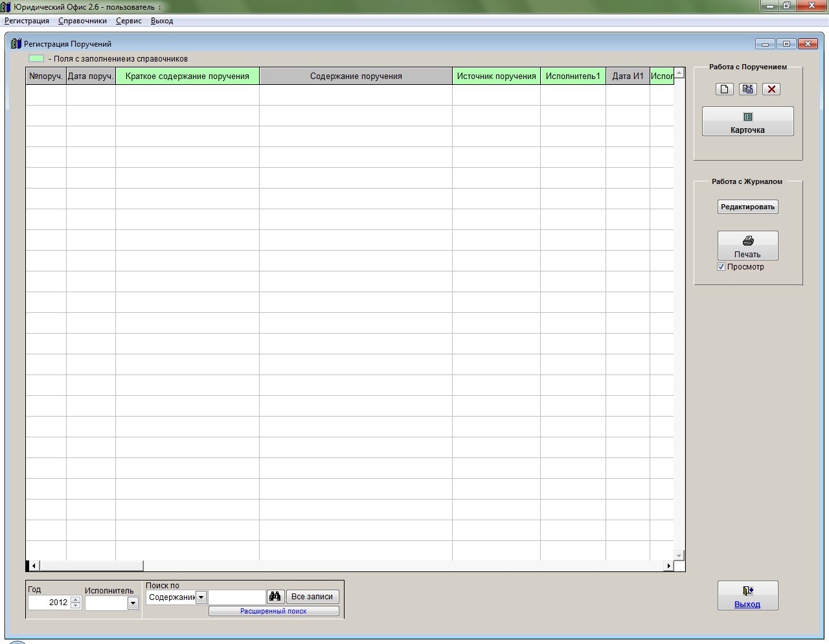Expand the Поиск по dropdown
The height and width of the screenshot is (644, 829).
201,597
